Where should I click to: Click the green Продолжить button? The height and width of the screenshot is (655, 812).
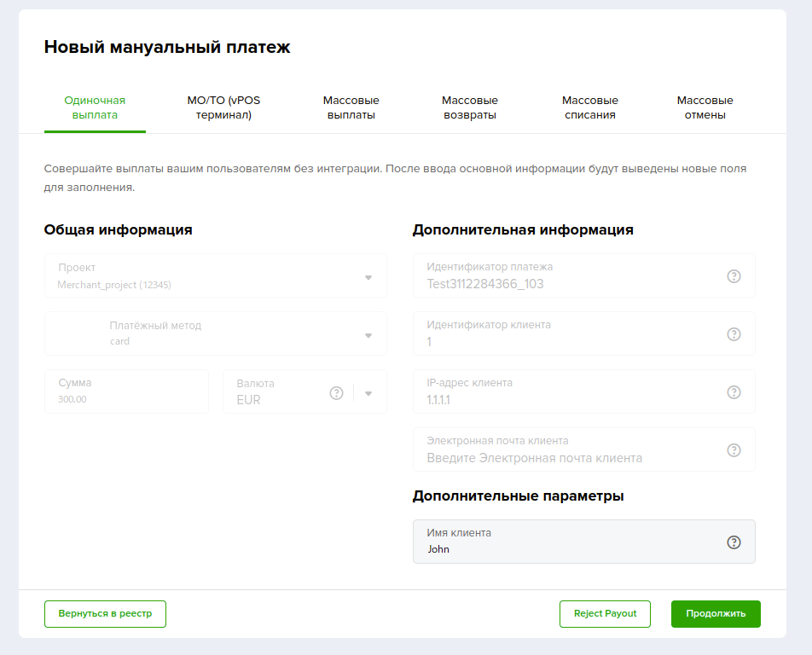pos(716,613)
